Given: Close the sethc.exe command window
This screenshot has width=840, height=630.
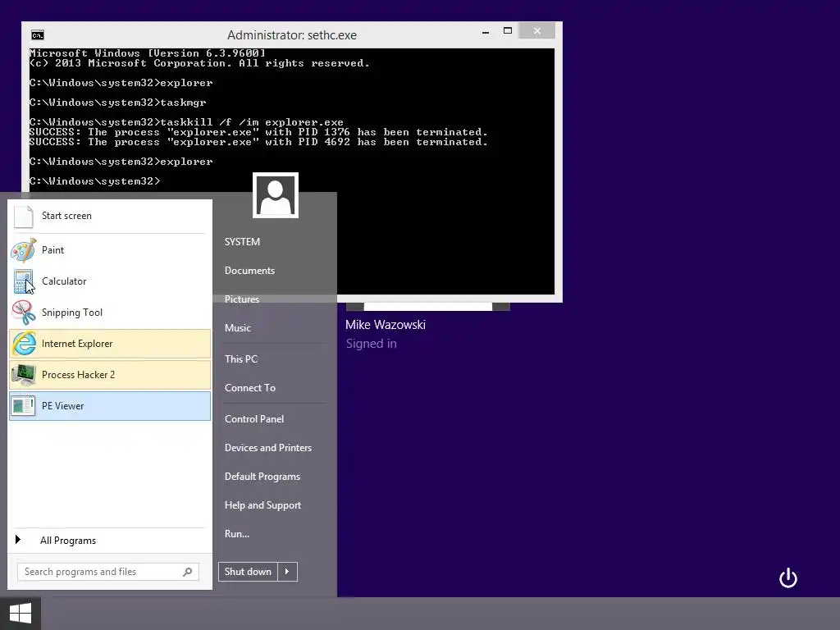Looking at the screenshot, I should [537, 31].
